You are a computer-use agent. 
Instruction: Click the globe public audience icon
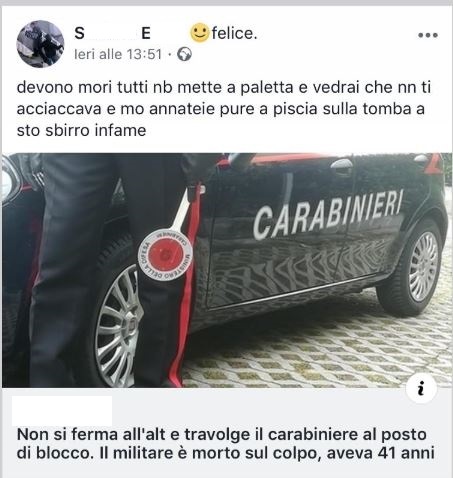coord(184,54)
